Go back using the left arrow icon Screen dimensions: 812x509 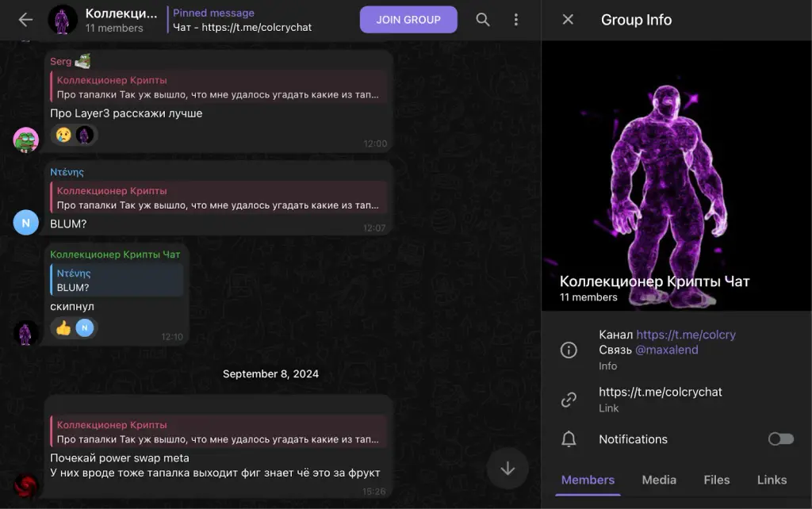(25, 20)
